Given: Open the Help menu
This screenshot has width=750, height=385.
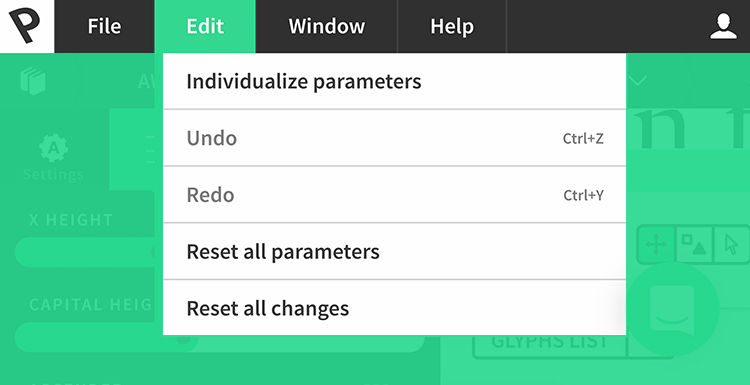Looking at the screenshot, I should click(452, 26).
